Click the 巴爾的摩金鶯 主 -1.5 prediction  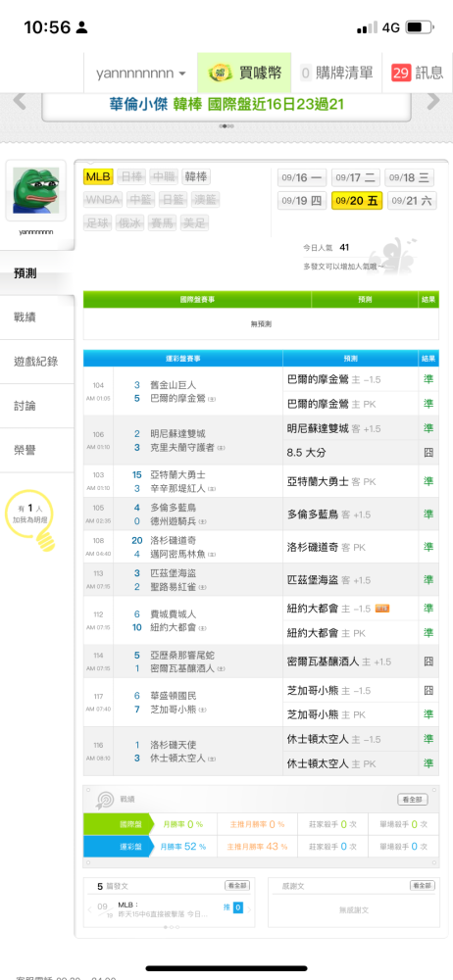(x=334, y=379)
